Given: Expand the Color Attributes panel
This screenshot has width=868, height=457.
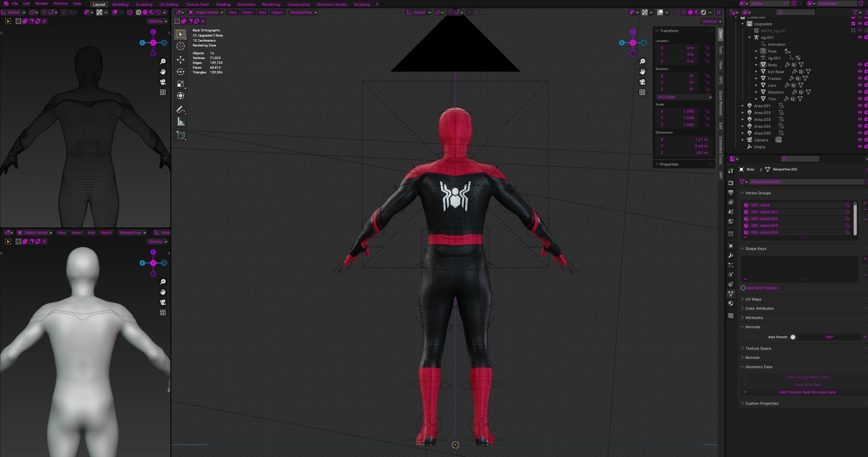Looking at the screenshot, I should 759,308.
